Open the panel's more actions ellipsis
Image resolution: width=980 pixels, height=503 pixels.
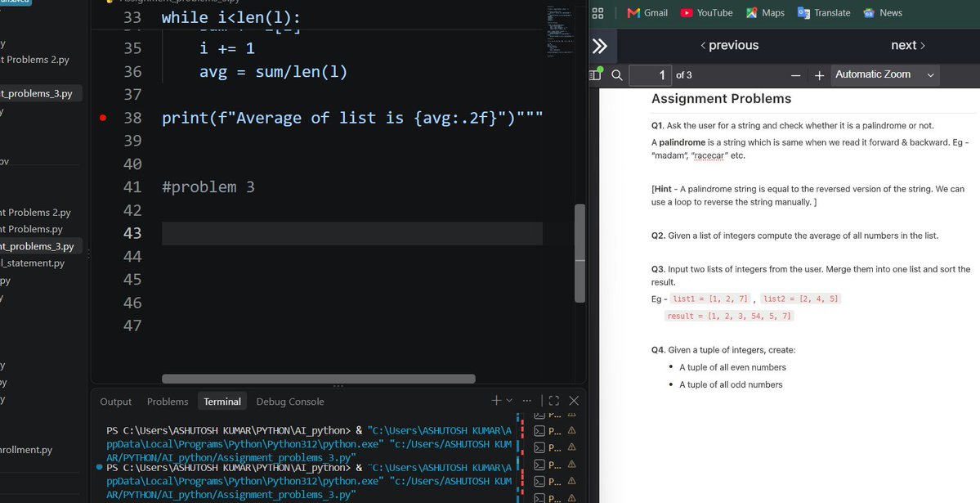coord(527,401)
